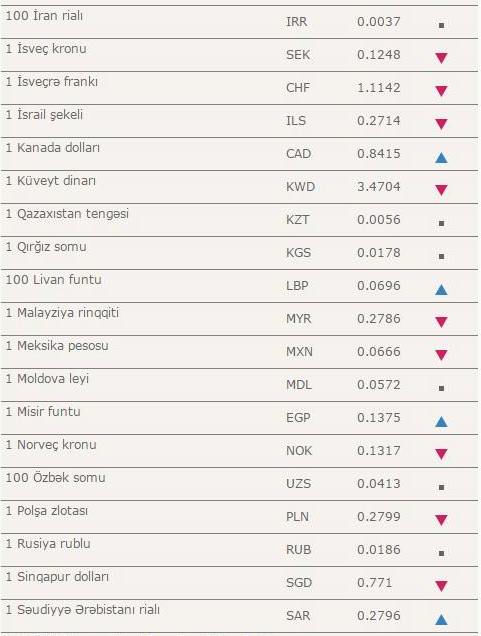Select the 1 Səudiyyə Ərəbistanı rialı label
The width and height of the screenshot is (481, 636).
click(83, 610)
